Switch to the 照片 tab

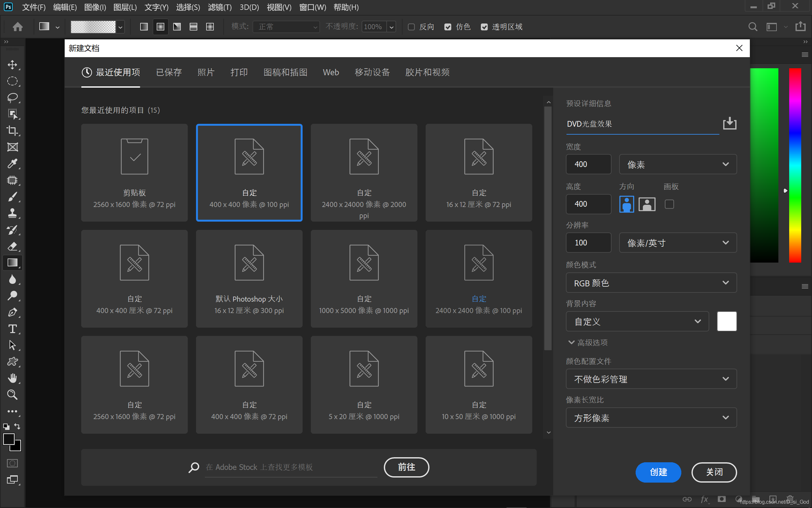[206, 72]
